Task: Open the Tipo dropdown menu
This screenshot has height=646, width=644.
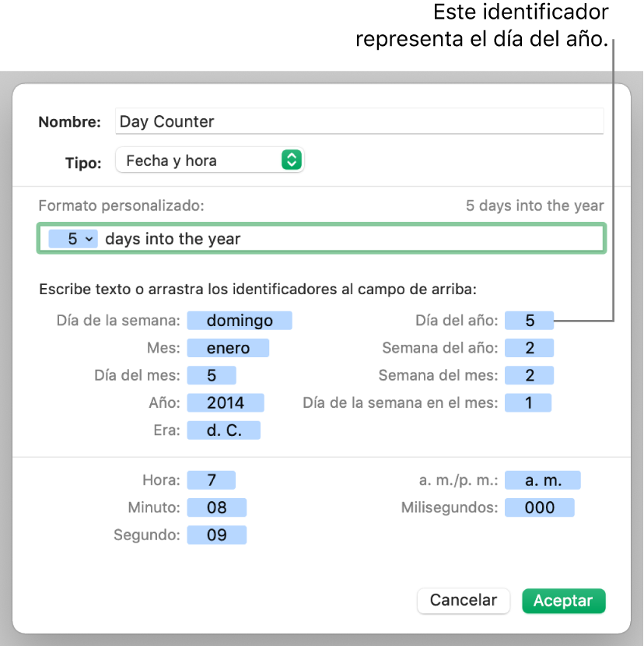Action: [x=209, y=160]
